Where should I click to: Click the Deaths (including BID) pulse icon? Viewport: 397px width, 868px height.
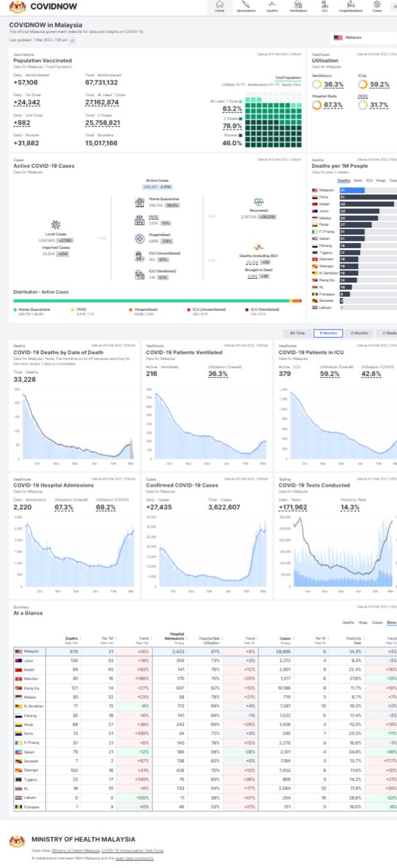[x=258, y=246]
